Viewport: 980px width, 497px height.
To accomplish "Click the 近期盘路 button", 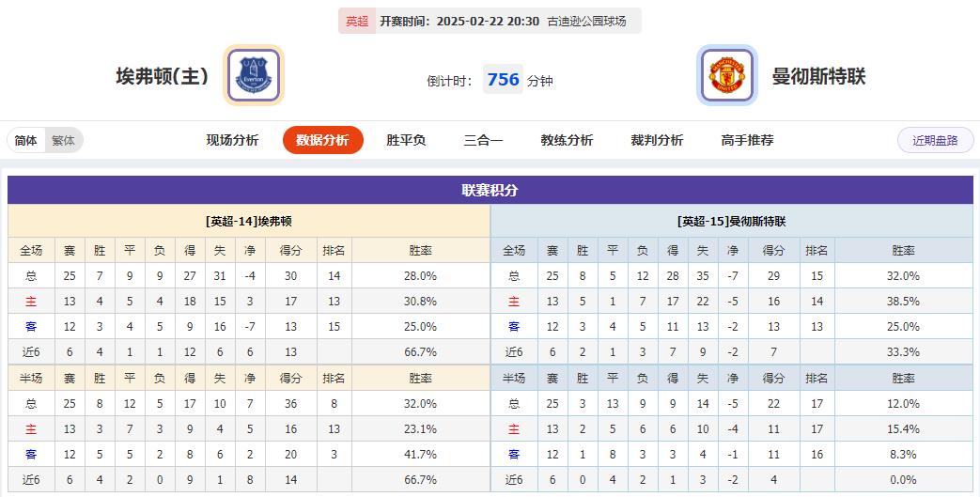I will click(x=935, y=140).
